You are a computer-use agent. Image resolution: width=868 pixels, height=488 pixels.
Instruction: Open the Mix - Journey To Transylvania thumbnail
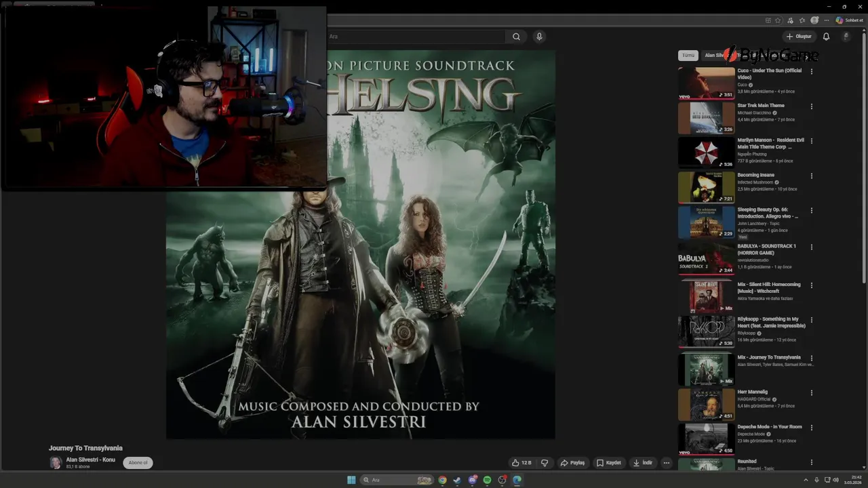pyautogui.click(x=706, y=369)
